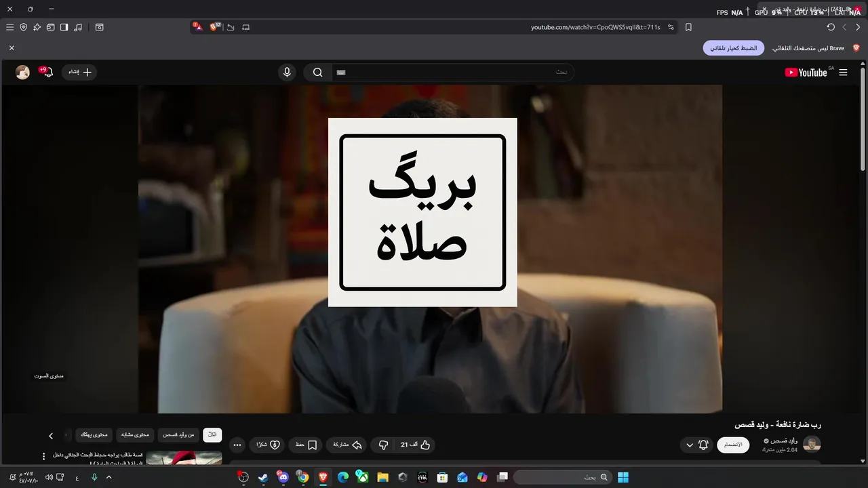868x488 pixels.
Task: Open suggested video thumbnail in sidebar
Action: click(184, 458)
